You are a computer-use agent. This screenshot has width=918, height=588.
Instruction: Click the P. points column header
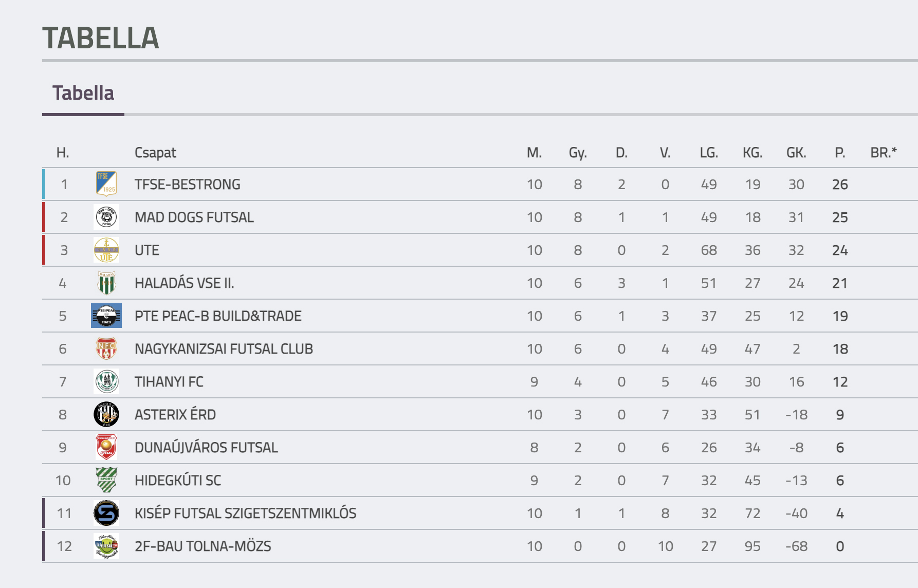[x=840, y=153]
